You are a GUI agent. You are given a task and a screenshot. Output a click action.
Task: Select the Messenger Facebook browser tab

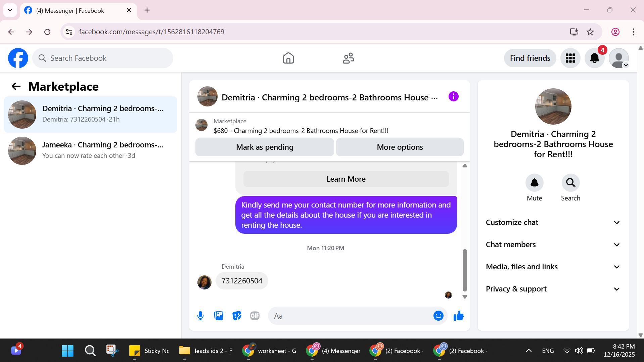[x=79, y=10]
